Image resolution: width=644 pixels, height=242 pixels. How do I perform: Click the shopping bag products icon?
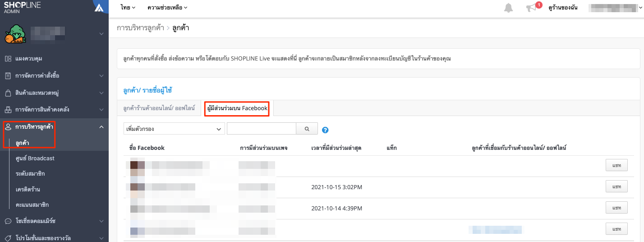pos(8,93)
